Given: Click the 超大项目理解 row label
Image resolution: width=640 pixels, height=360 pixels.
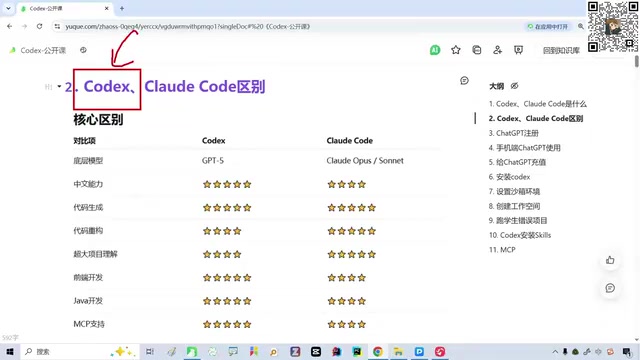Looking at the screenshot, I should (x=96, y=254).
